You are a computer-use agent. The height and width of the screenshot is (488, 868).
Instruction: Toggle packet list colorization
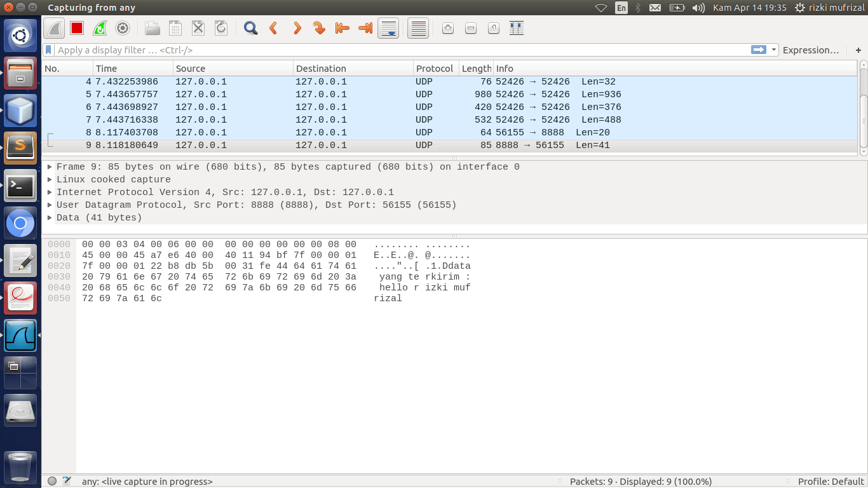(x=417, y=28)
